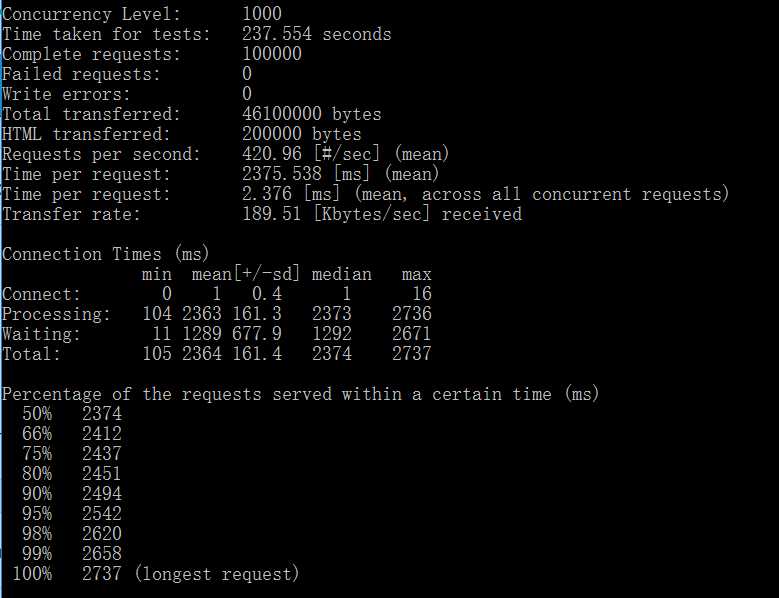Viewport: 779px width, 598px height.
Task: Click the Concurrency Level value 1000
Action: (262, 13)
